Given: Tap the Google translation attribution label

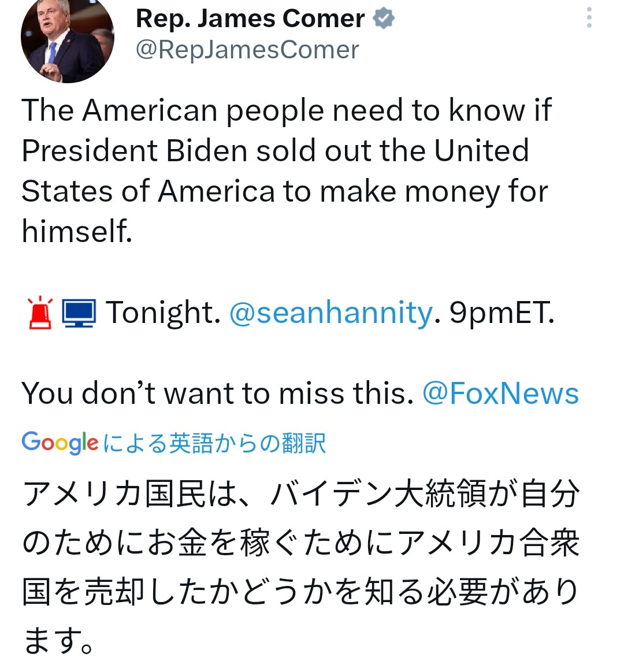Looking at the screenshot, I should coord(173,443).
